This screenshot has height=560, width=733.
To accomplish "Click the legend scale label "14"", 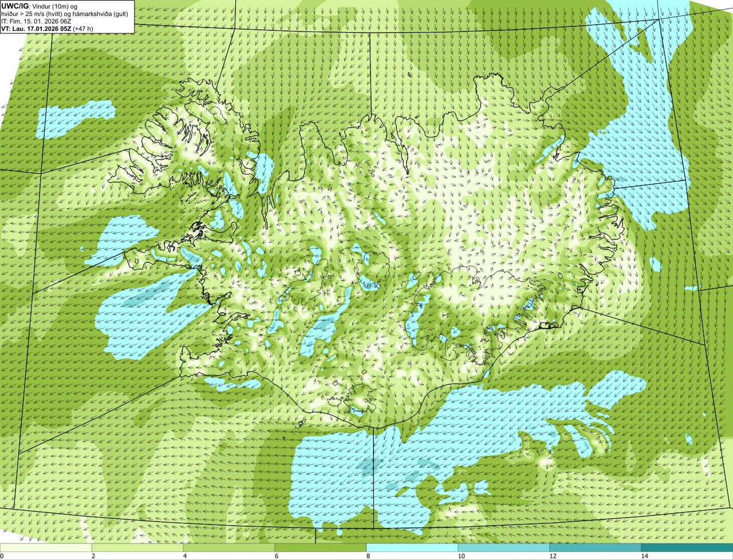I will coord(644,556).
